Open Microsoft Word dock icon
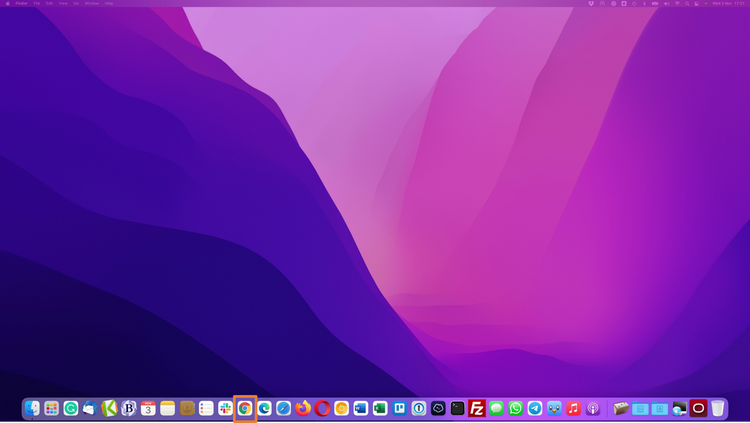The image size is (750, 423). click(361, 408)
